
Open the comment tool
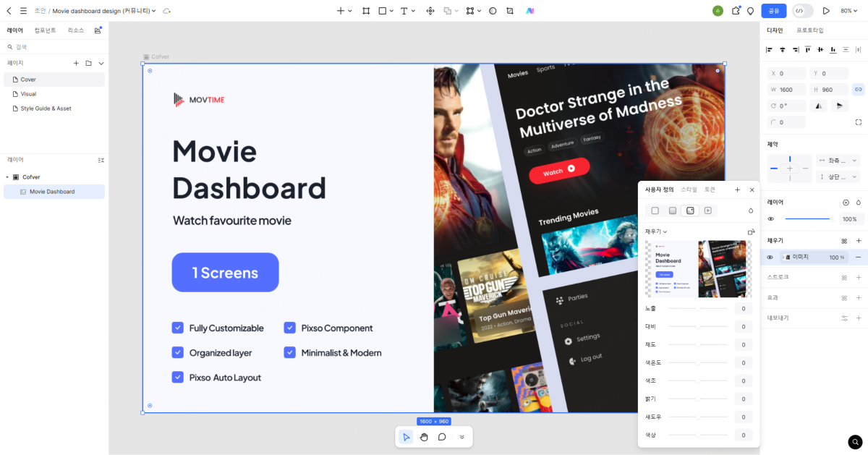pos(442,437)
